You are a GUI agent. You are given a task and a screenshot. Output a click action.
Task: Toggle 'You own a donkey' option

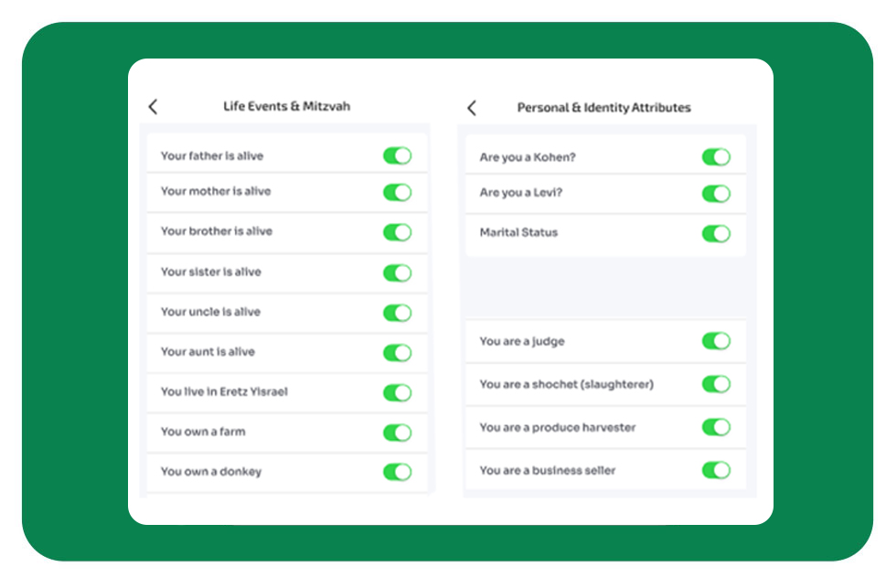[397, 472]
